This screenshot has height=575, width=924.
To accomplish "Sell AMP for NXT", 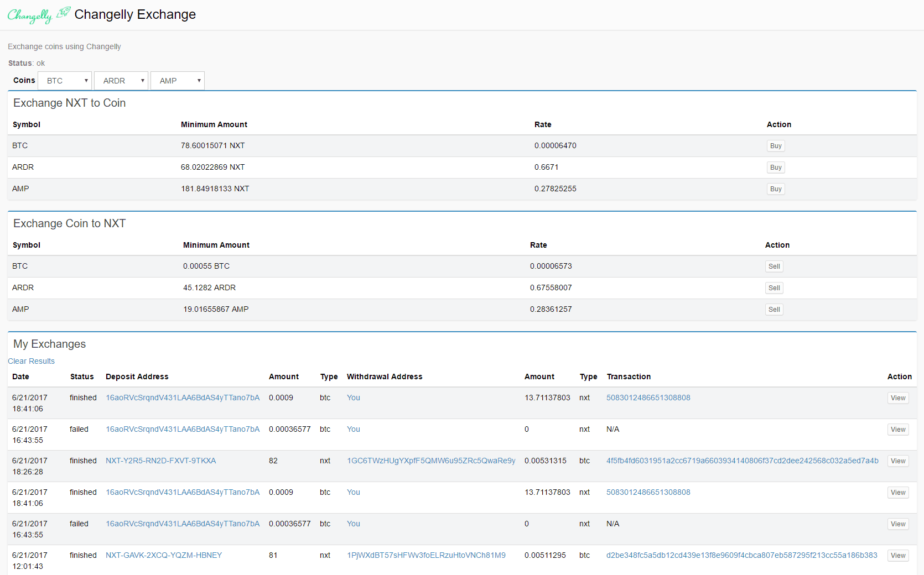I will 774,310.
